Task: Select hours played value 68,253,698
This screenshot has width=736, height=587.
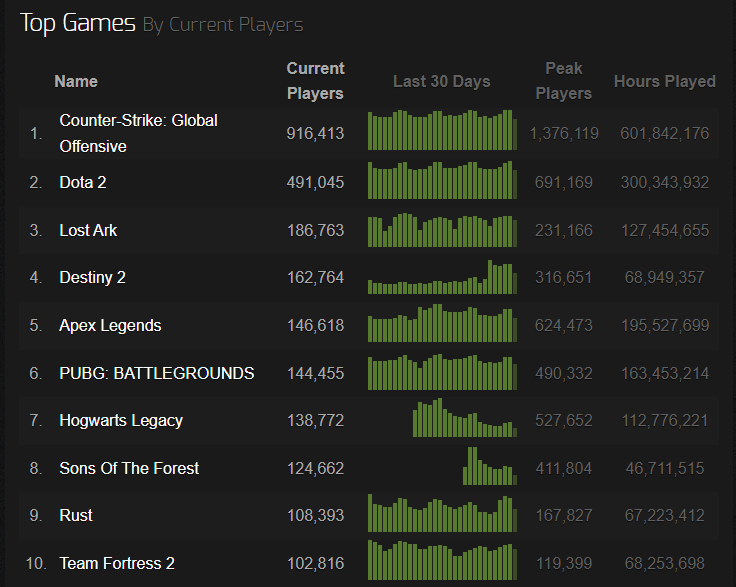Action: [665, 563]
